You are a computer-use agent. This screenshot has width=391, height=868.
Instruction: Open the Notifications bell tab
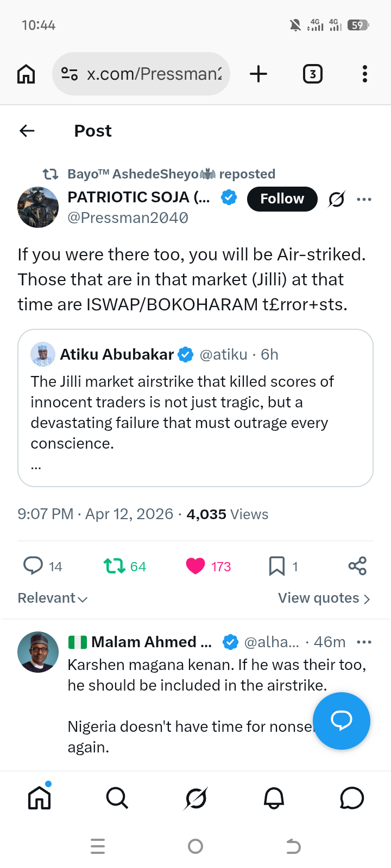tap(274, 798)
